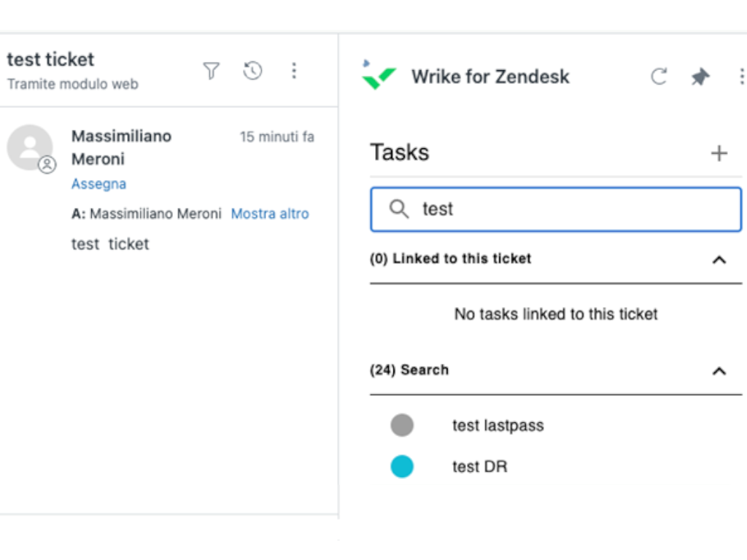The width and height of the screenshot is (747, 560).
Task: Click the Tramite modulo web subtitle
Action: coord(73,84)
